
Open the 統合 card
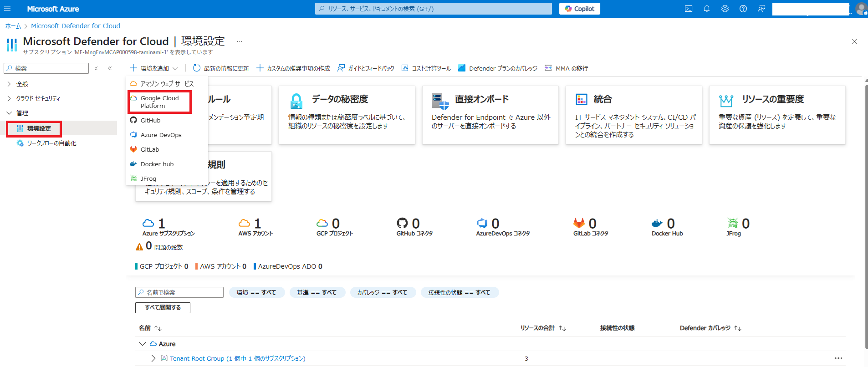[634, 115]
